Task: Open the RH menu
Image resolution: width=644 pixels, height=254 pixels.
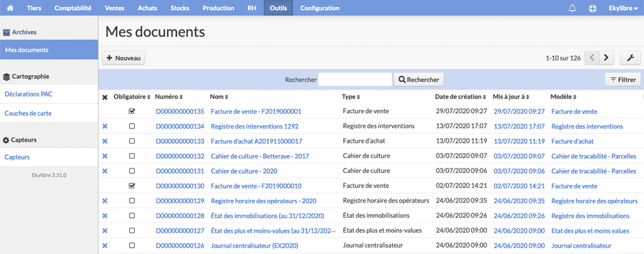Action: tap(252, 8)
